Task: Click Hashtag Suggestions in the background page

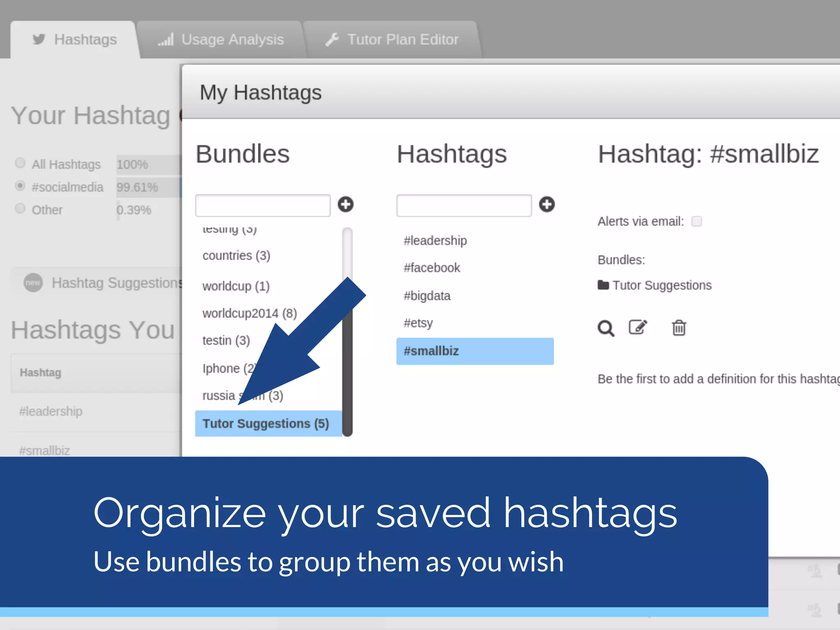Action: point(117,283)
